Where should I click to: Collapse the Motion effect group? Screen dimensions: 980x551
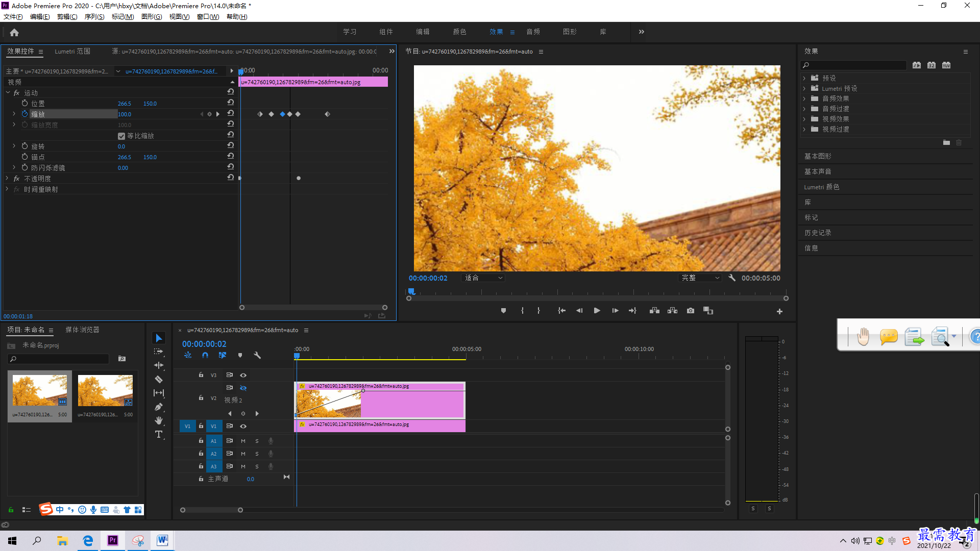pos(8,92)
